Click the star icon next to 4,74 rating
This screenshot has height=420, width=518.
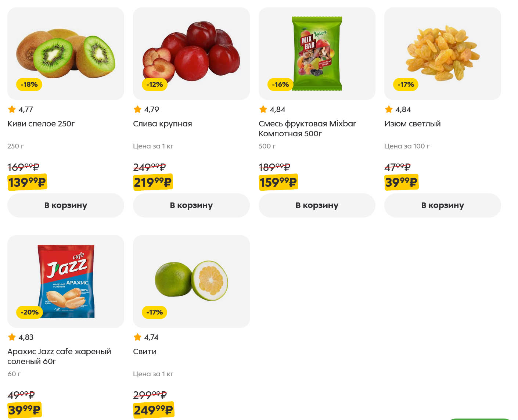point(138,337)
